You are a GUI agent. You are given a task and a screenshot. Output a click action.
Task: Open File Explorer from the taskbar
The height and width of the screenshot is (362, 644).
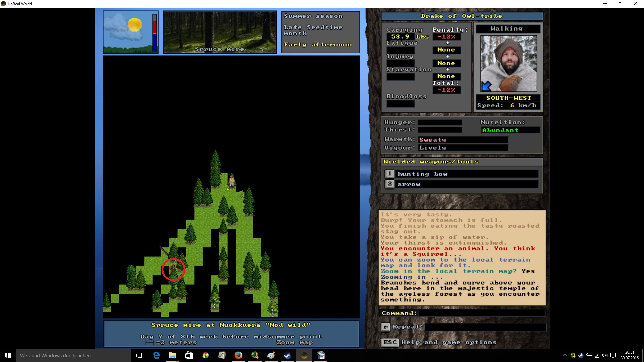click(x=172, y=355)
